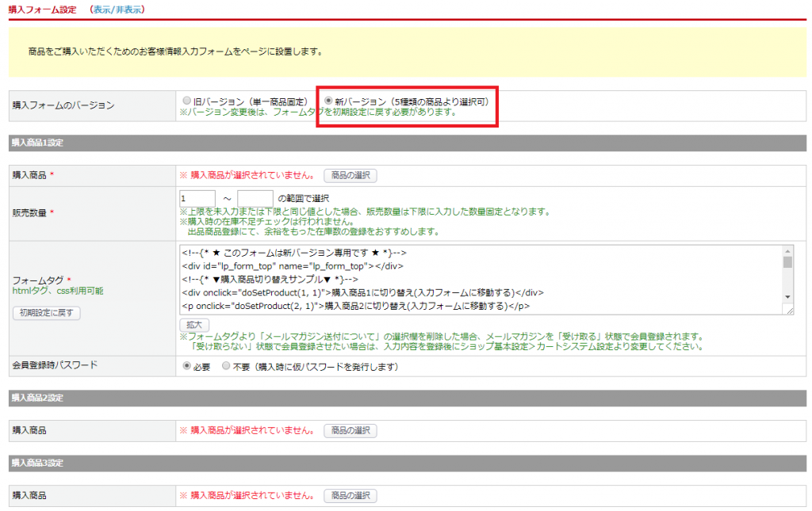Choose 必要 for member registration password
812x511 pixels.
click(187, 367)
